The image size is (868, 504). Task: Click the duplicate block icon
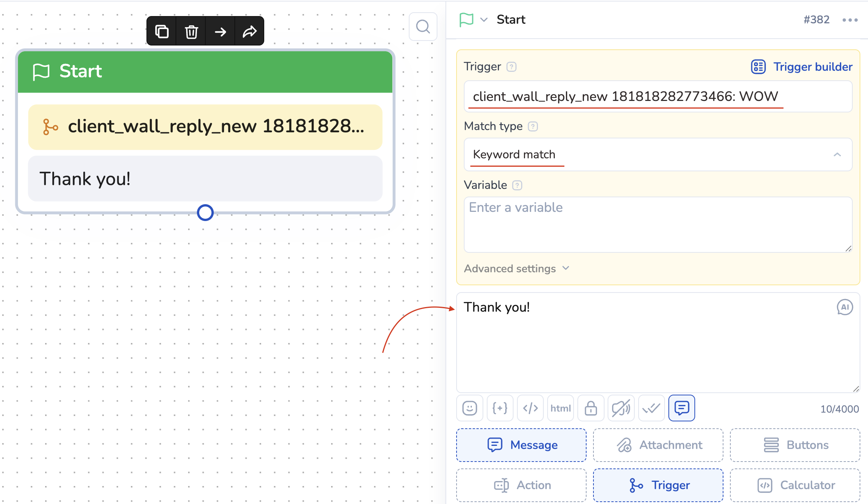[162, 31]
